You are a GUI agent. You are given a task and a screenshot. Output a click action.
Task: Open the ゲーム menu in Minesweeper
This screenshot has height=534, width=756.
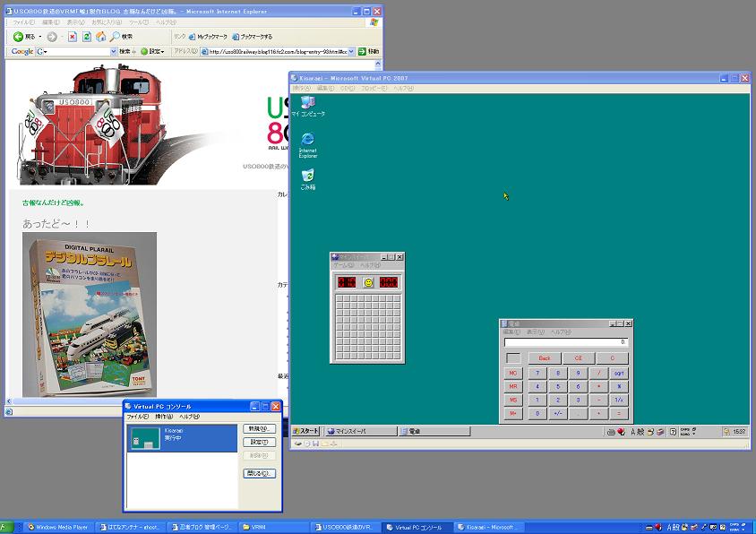pyautogui.click(x=343, y=265)
